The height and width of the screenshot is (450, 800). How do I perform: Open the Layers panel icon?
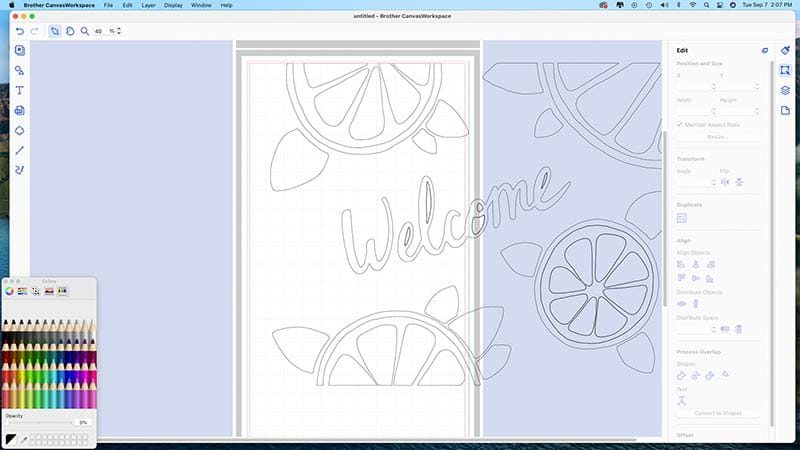click(x=786, y=90)
